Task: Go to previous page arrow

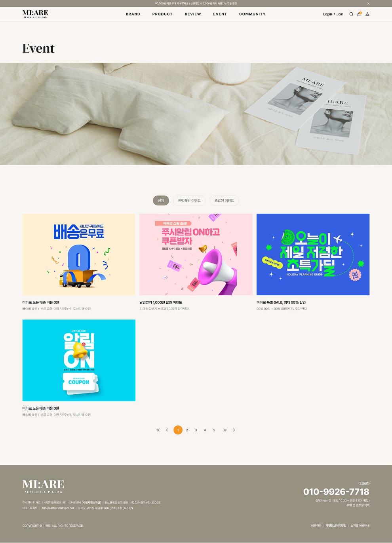Action: [x=167, y=430]
